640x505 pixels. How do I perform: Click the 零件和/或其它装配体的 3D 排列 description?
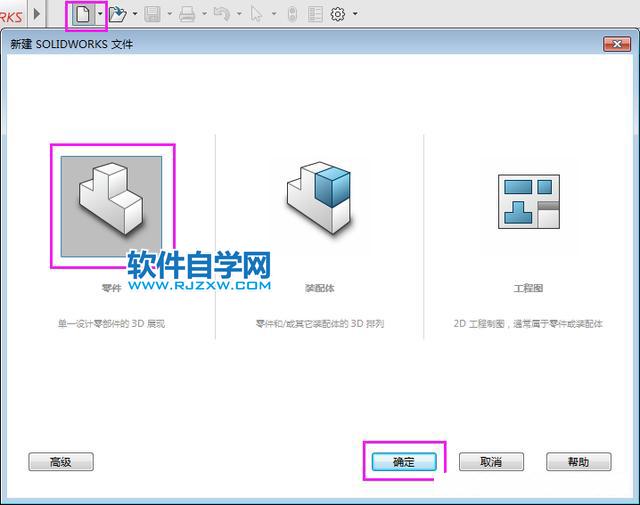pyautogui.click(x=320, y=324)
